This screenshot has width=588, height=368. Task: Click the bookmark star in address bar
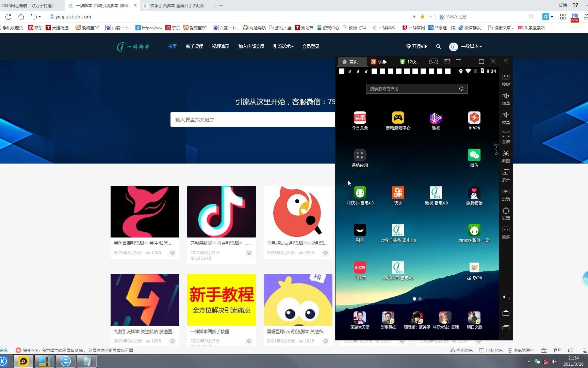tap(422, 16)
